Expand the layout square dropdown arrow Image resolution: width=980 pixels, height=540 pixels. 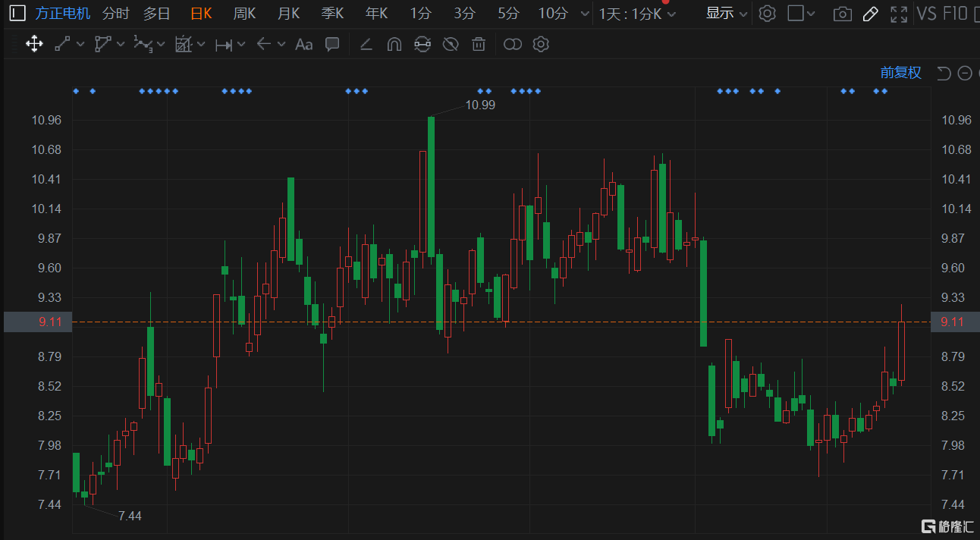(812, 14)
